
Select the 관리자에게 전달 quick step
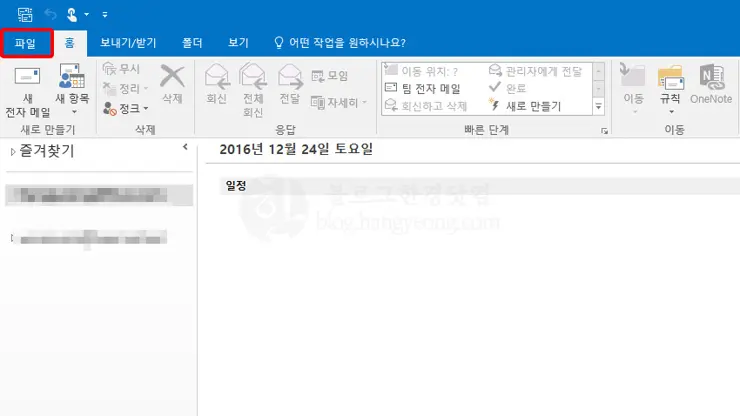point(535,71)
